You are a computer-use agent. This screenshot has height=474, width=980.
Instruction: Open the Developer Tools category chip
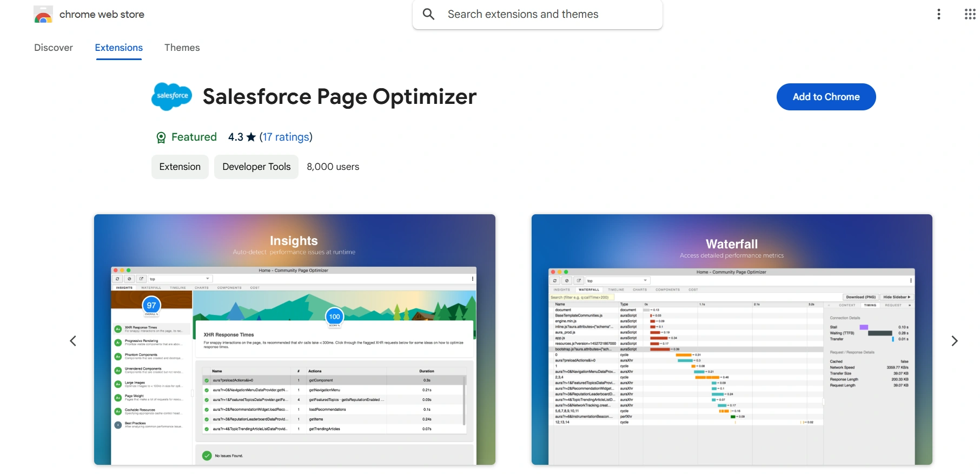[x=256, y=167]
